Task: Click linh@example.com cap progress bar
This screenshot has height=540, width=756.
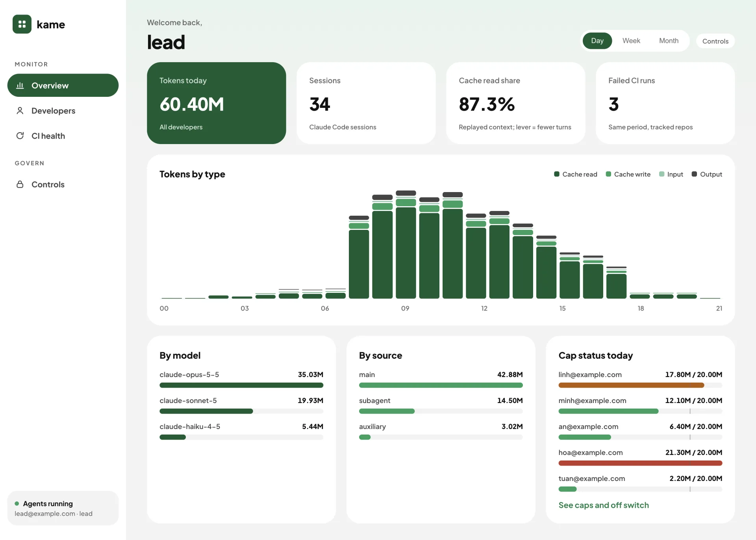Action: click(640, 385)
